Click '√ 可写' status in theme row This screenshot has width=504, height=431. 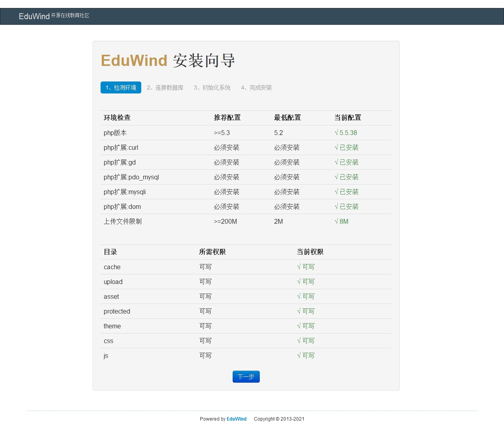pyautogui.click(x=306, y=326)
